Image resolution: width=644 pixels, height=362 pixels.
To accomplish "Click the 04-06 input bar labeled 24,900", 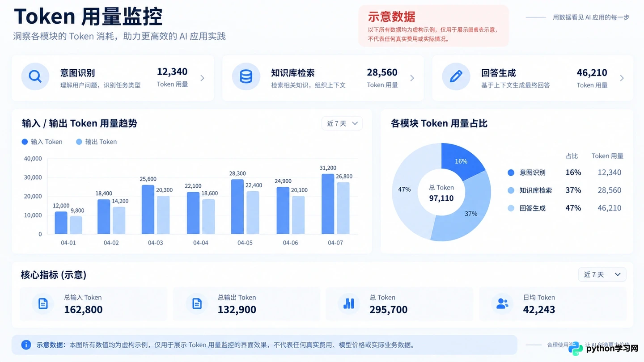I will click(283, 210).
